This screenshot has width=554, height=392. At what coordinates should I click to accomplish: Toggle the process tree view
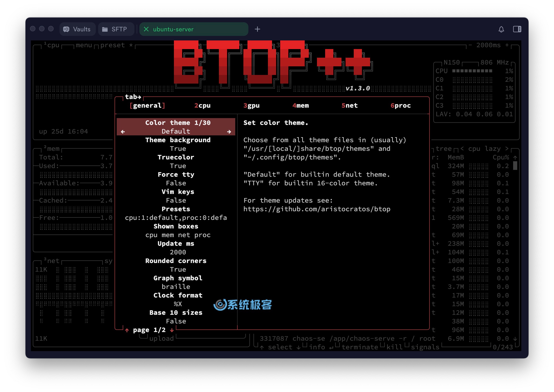point(443,149)
